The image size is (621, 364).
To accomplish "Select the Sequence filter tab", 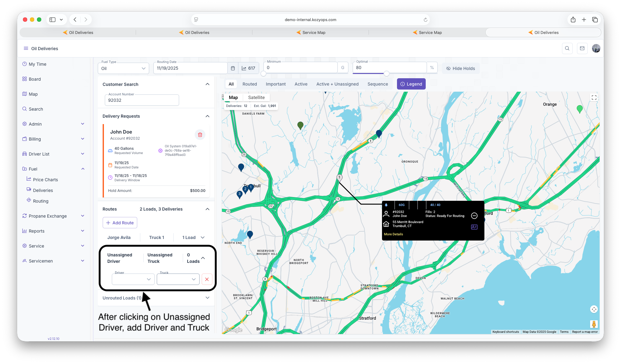I will coord(377,84).
